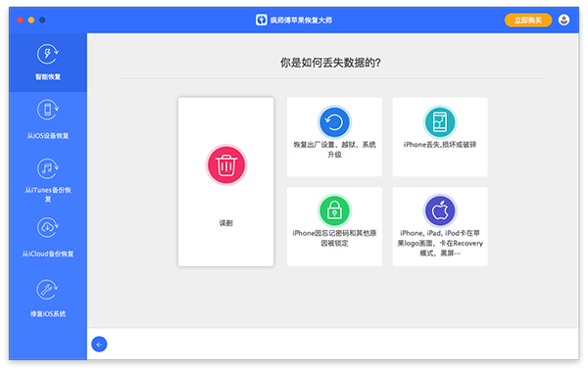The image size is (588, 371).
Task: Switch to 从iOS设备恢复 label
Action: point(48,136)
